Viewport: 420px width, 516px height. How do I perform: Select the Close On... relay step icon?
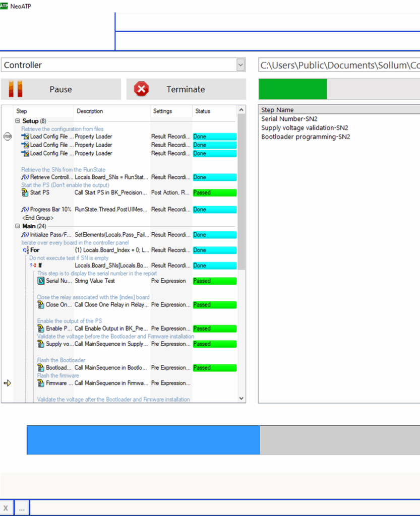point(41,305)
